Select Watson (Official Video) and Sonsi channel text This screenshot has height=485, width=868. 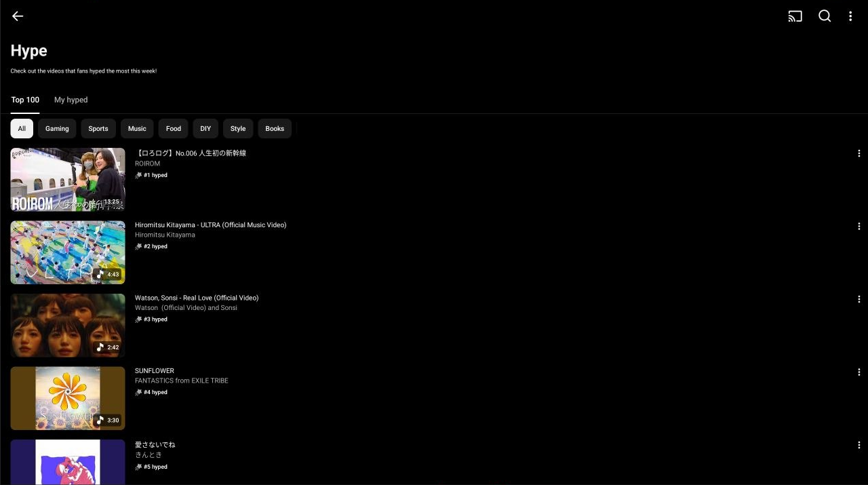click(186, 308)
